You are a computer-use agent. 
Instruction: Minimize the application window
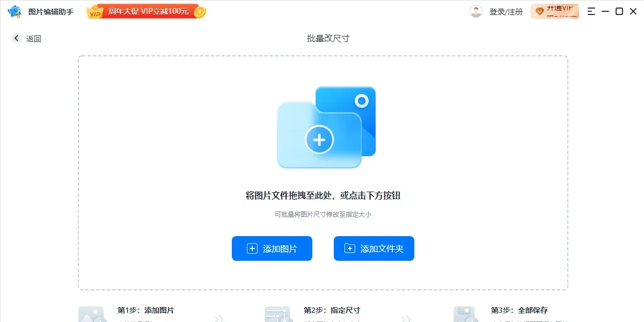coord(605,11)
